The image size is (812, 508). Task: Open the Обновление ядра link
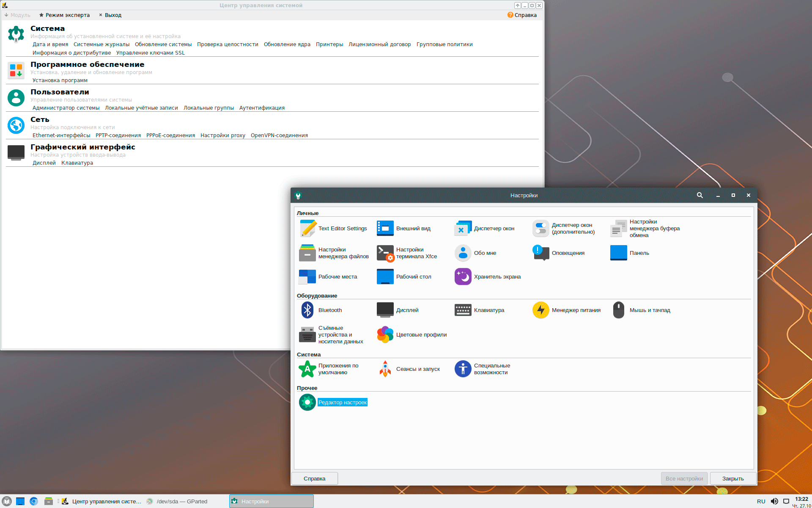[287, 44]
